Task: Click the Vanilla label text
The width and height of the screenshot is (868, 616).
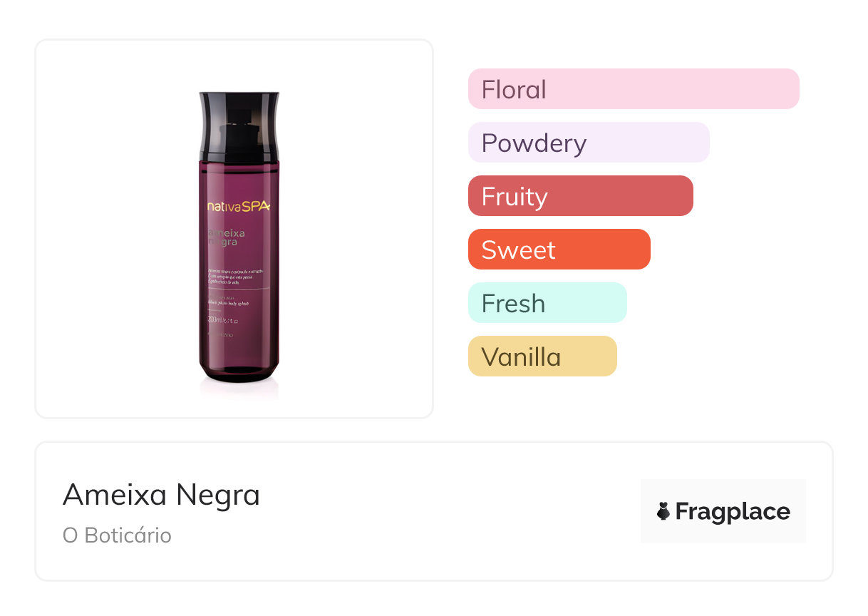Action: [x=521, y=357]
